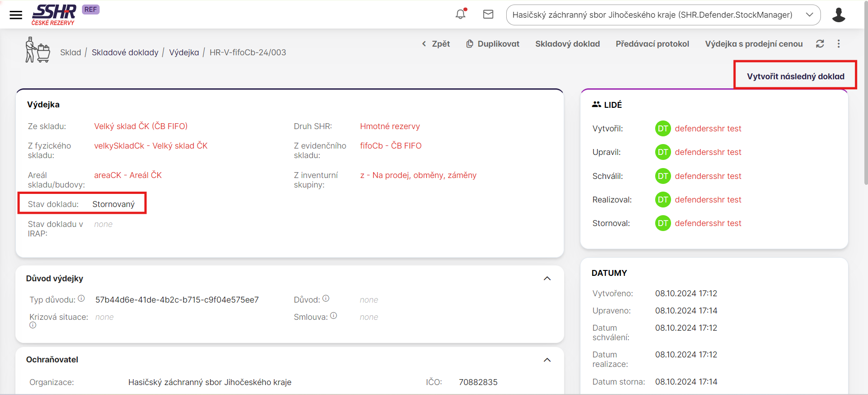868x395 pixels.
Task: Open Předávací protokol from the toolbar
Action: 652,44
